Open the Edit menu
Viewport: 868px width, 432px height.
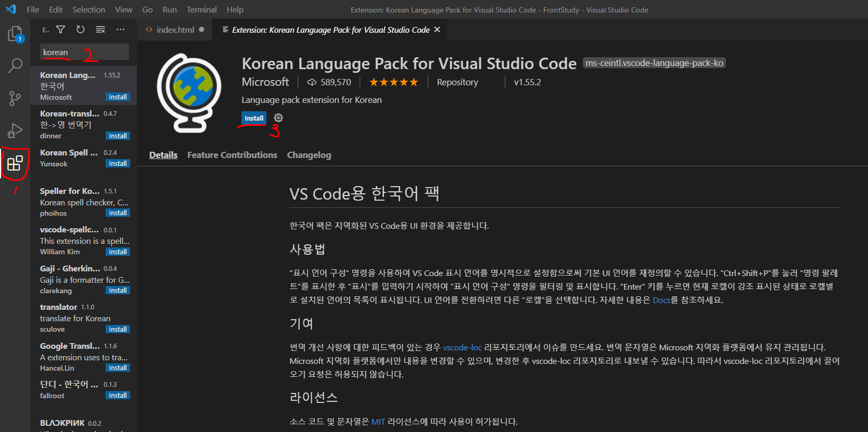pos(56,9)
